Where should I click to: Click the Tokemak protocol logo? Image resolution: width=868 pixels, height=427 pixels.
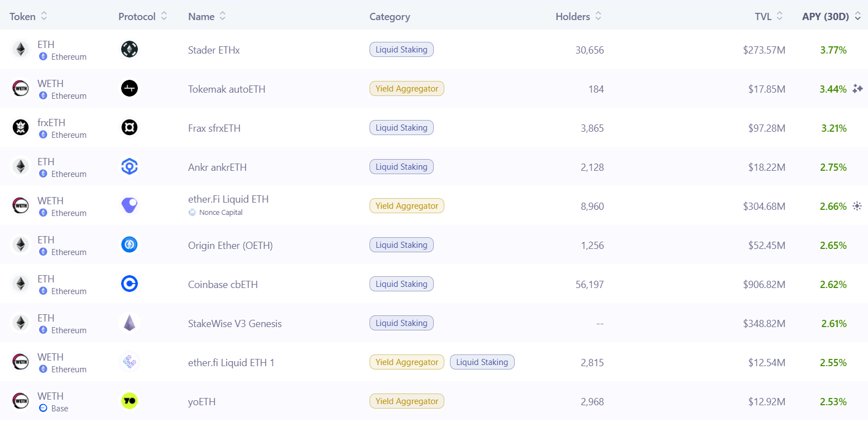click(x=130, y=89)
